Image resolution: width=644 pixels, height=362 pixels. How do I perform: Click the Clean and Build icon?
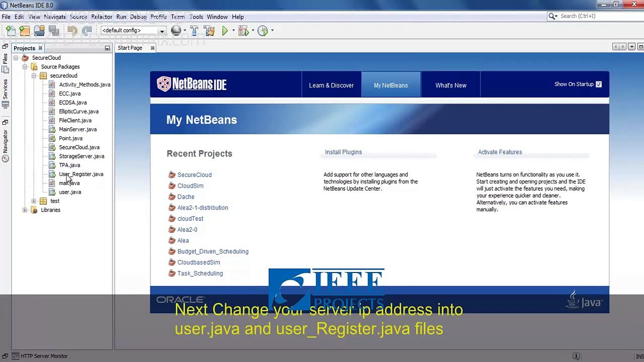click(x=209, y=31)
